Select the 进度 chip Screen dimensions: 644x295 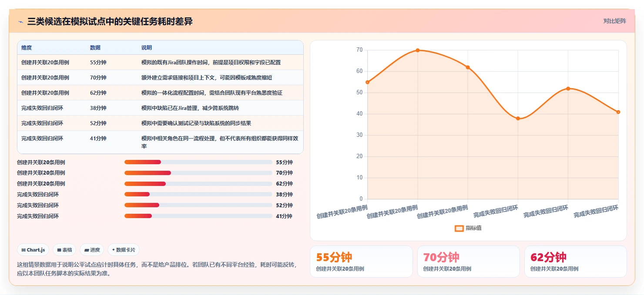[92, 250]
